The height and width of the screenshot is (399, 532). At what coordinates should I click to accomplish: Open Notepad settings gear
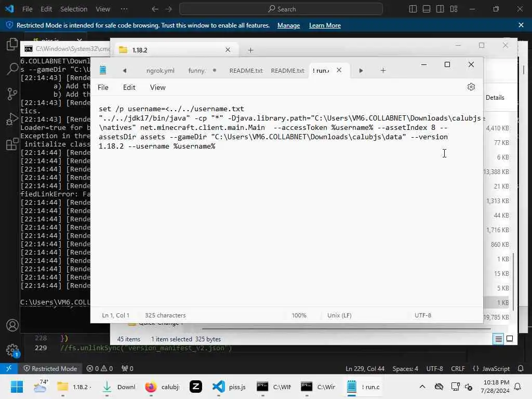[x=471, y=87]
